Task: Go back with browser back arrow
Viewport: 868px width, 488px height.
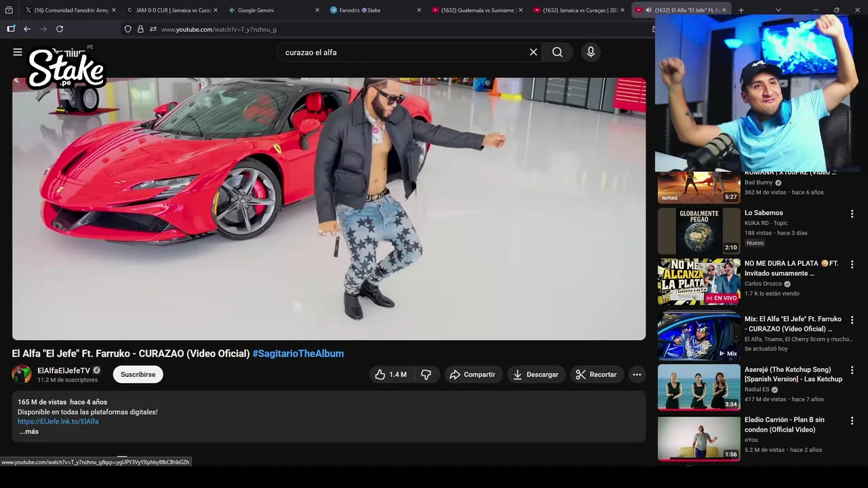Action: tap(27, 29)
